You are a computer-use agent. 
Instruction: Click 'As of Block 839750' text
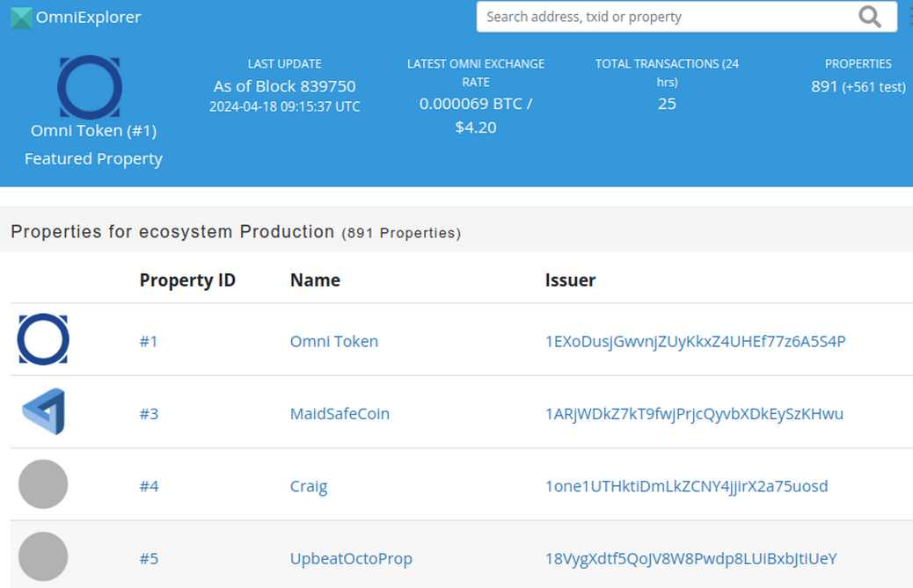click(285, 86)
